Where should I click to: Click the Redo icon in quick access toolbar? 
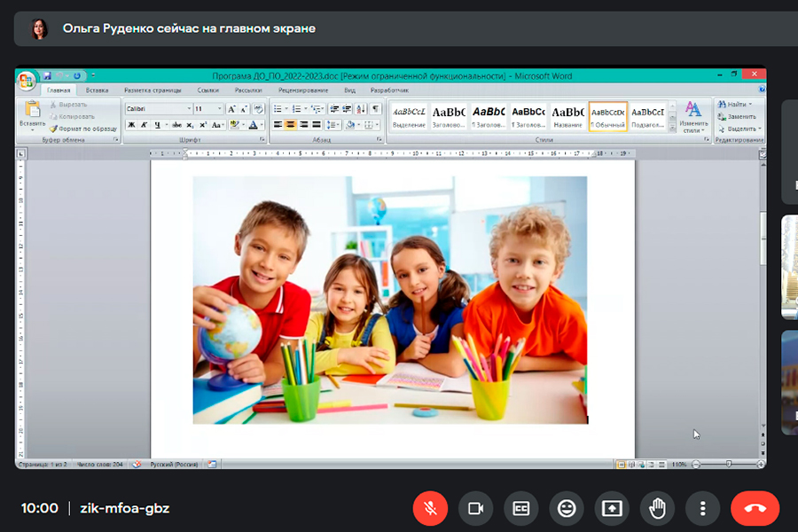77,76
